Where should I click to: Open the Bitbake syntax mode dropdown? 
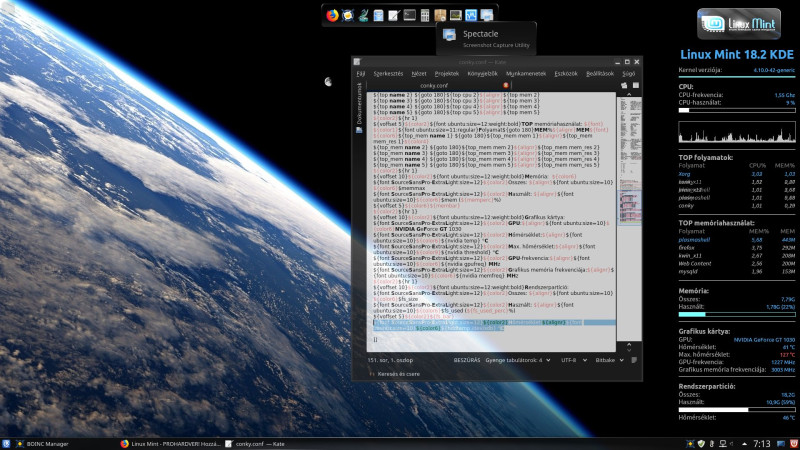tap(609, 360)
